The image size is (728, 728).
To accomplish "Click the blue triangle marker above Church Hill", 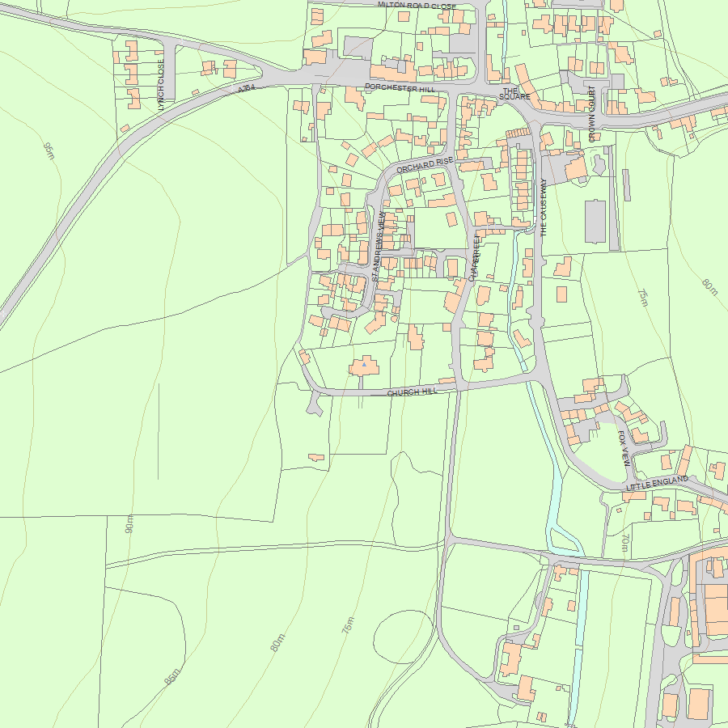I will coord(364,365).
